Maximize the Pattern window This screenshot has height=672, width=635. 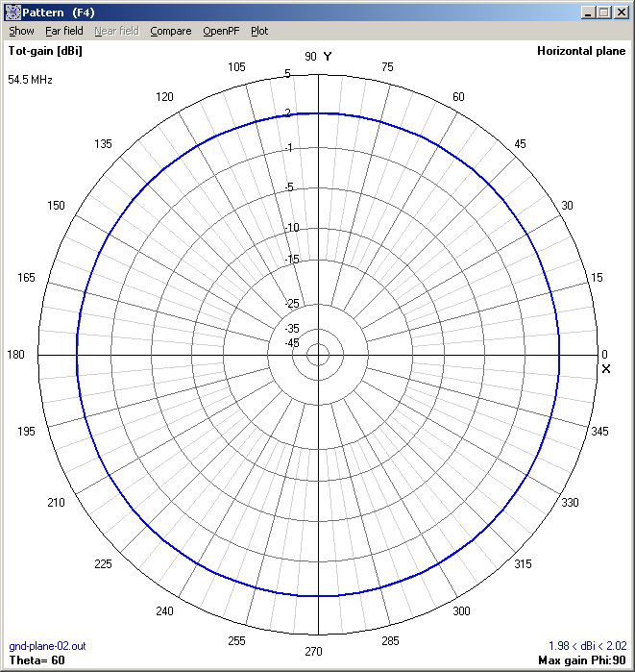[603, 12]
